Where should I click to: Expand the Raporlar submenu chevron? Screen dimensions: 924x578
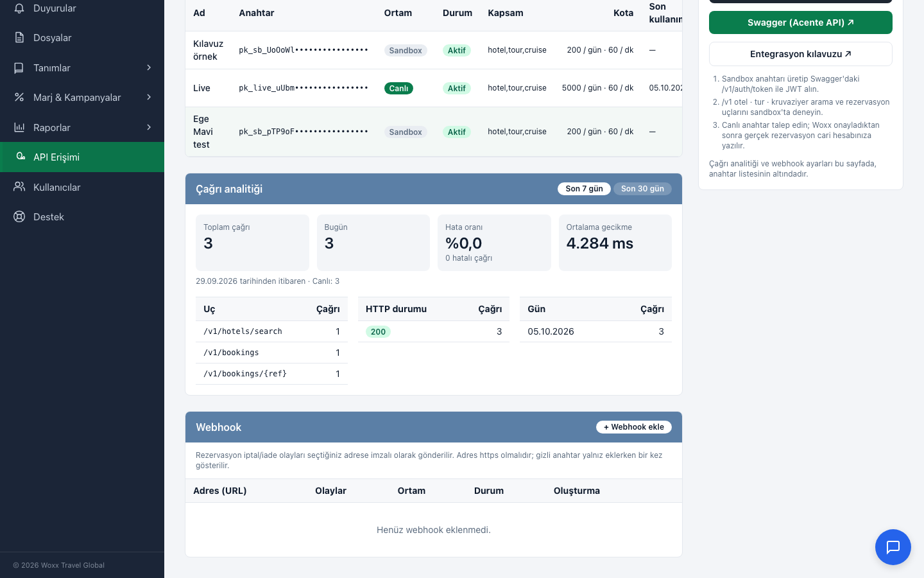(x=149, y=127)
